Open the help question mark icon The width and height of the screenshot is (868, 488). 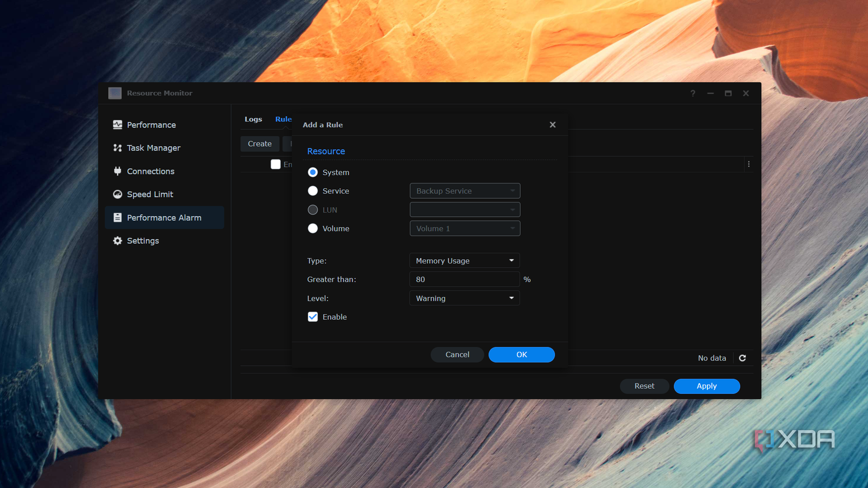tap(693, 93)
